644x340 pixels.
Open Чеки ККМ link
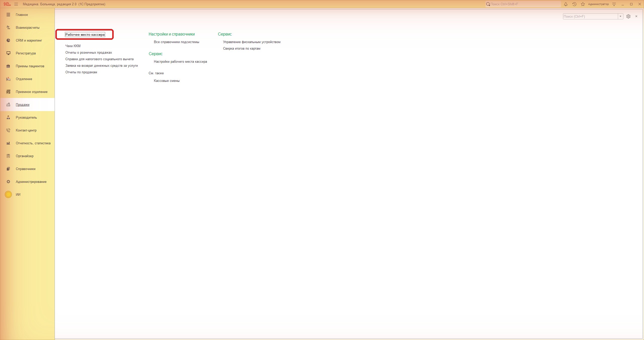73,46
